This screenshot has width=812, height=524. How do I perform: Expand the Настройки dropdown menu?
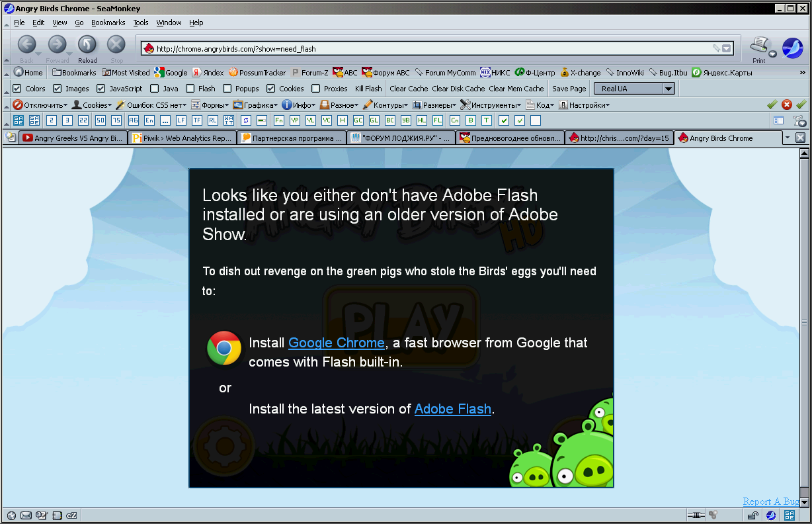coord(584,105)
